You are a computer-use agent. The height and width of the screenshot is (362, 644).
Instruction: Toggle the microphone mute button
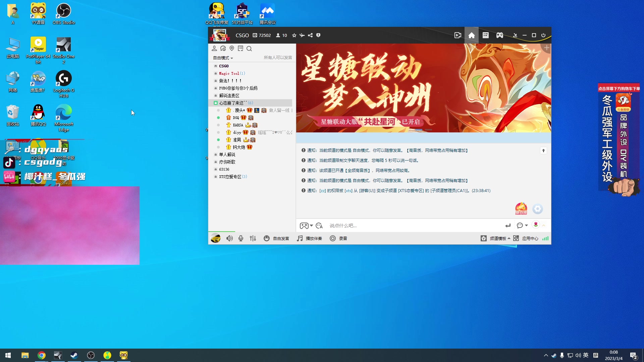(x=241, y=238)
